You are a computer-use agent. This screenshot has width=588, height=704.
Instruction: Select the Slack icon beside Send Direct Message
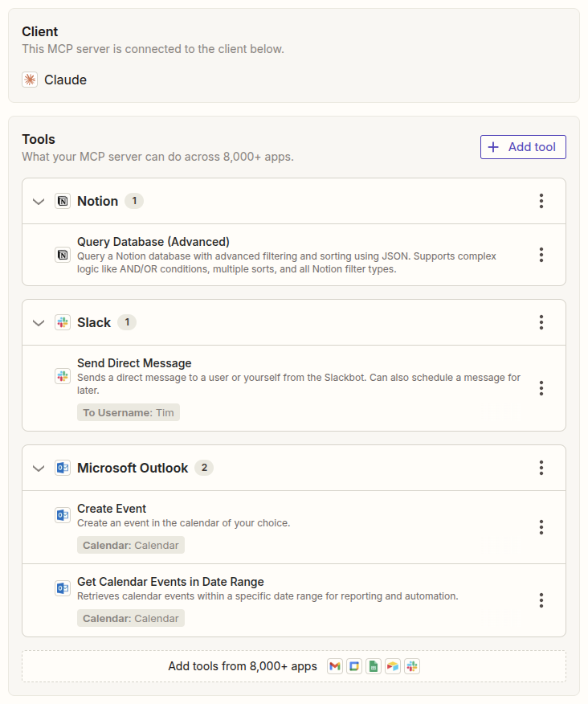pyautogui.click(x=63, y=376)
